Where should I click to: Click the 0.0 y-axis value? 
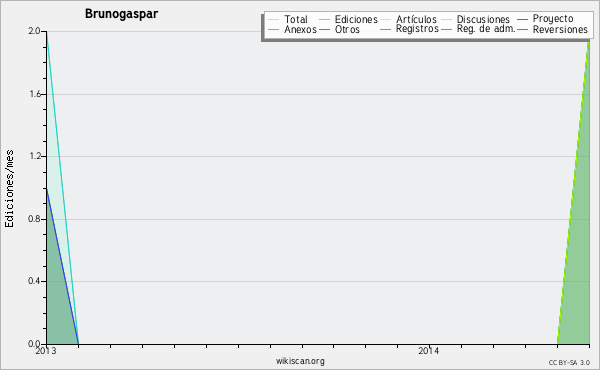point(34,344)
